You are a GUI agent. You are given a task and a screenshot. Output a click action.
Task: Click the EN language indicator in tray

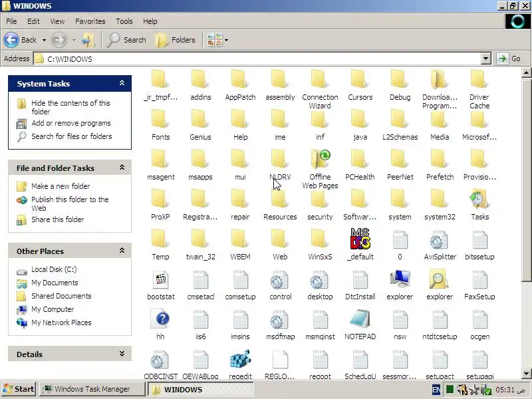click(x=436, y=390)
